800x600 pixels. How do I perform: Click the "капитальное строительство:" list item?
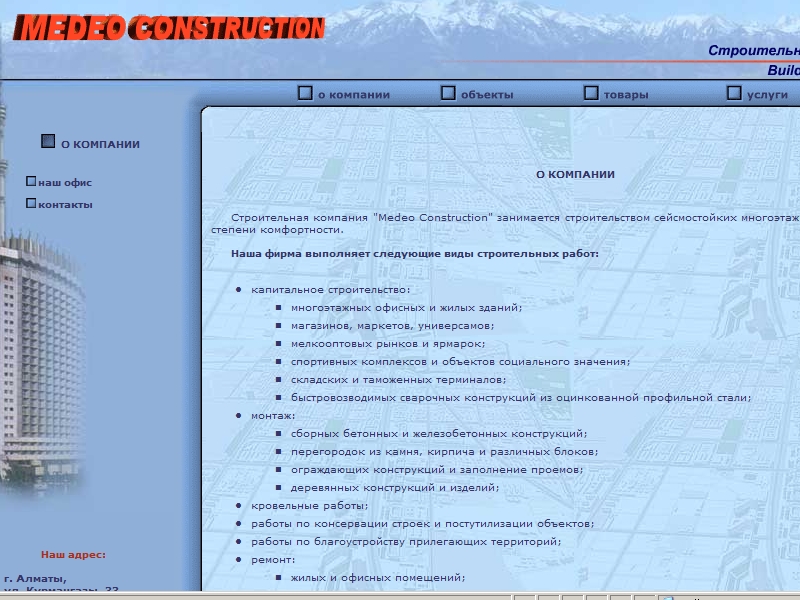(x=330, y=290)
